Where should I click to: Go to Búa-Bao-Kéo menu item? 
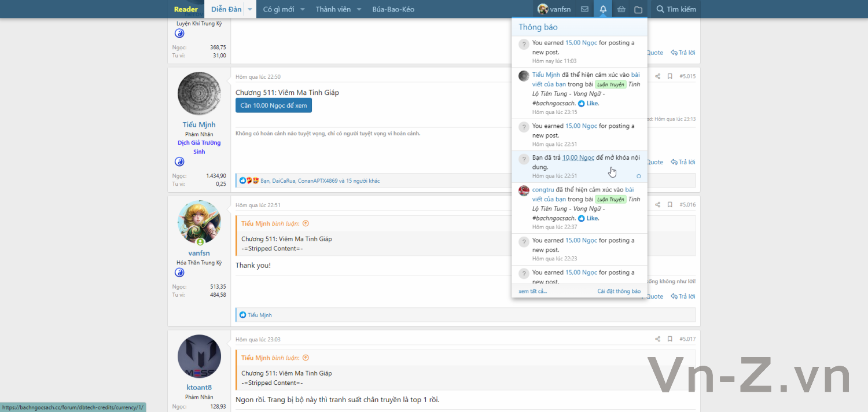pos(393,9)
